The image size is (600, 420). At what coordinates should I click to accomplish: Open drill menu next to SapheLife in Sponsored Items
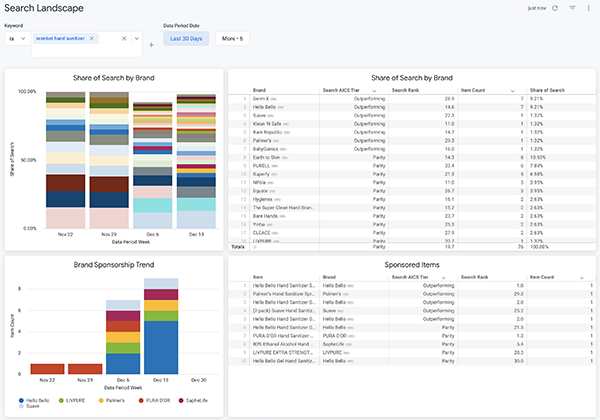349,344
